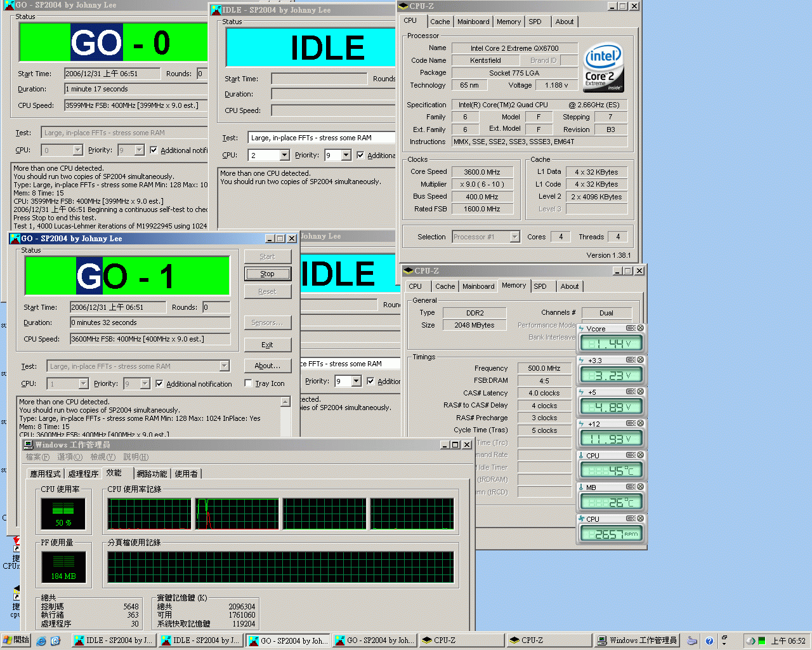
Task: Switch to first IDLE - SP2004 taskbar button
Action: (x=114, y=641)
